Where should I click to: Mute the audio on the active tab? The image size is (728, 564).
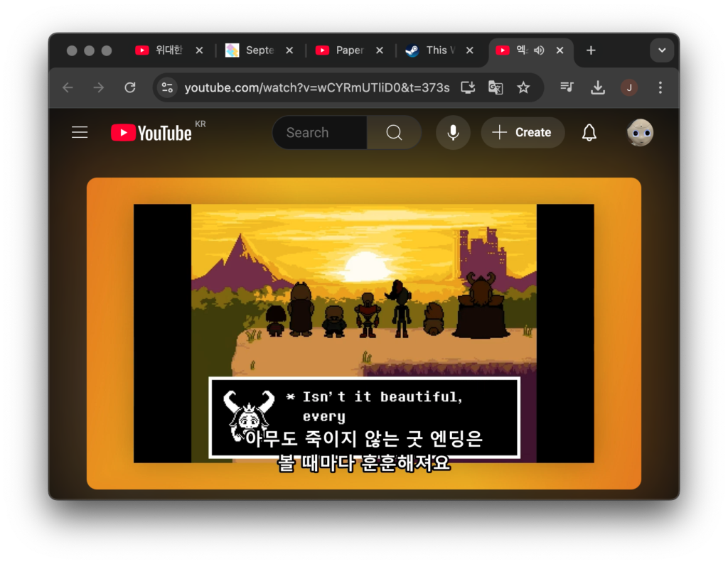click(x=539, y=50)
